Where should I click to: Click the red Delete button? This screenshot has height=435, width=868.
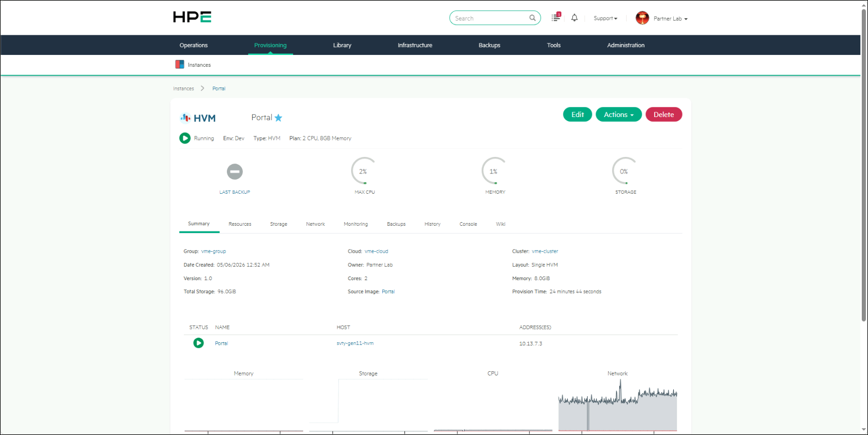tap(663, 114)
